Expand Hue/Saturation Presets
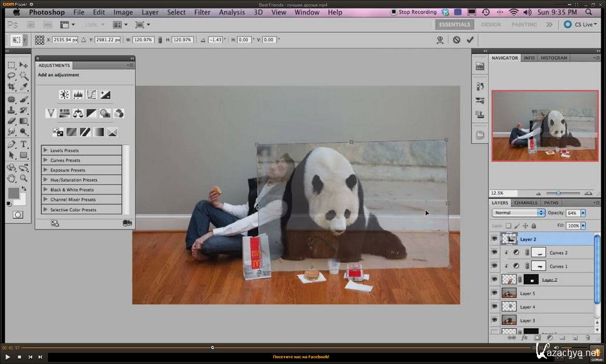The width and height of the screenshot is (606, 364). 45,180
